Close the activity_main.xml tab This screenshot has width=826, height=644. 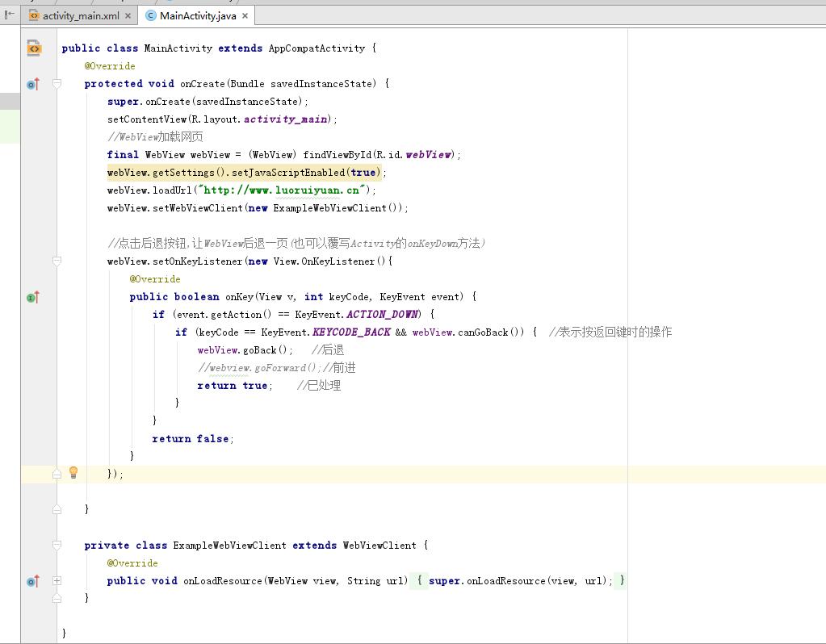click(128, 16)
